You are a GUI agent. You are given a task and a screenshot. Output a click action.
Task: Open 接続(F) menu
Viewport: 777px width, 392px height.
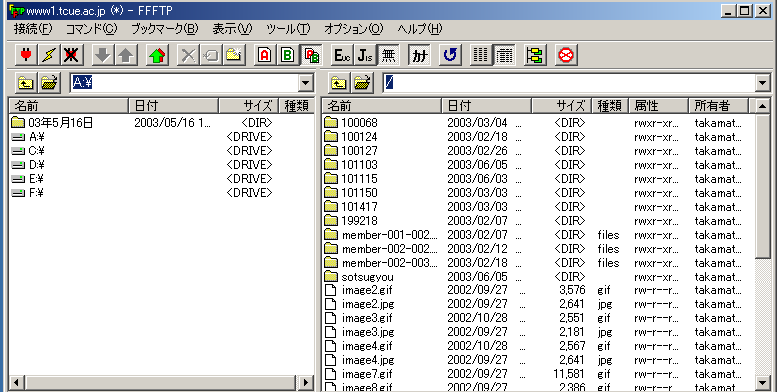click(x=33, y=29)
